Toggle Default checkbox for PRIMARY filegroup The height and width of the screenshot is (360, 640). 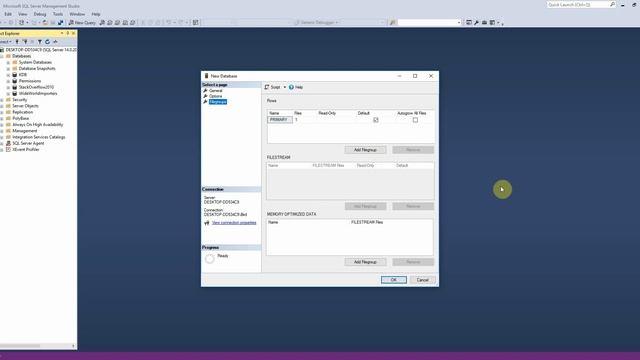click(x=376, y=120)
